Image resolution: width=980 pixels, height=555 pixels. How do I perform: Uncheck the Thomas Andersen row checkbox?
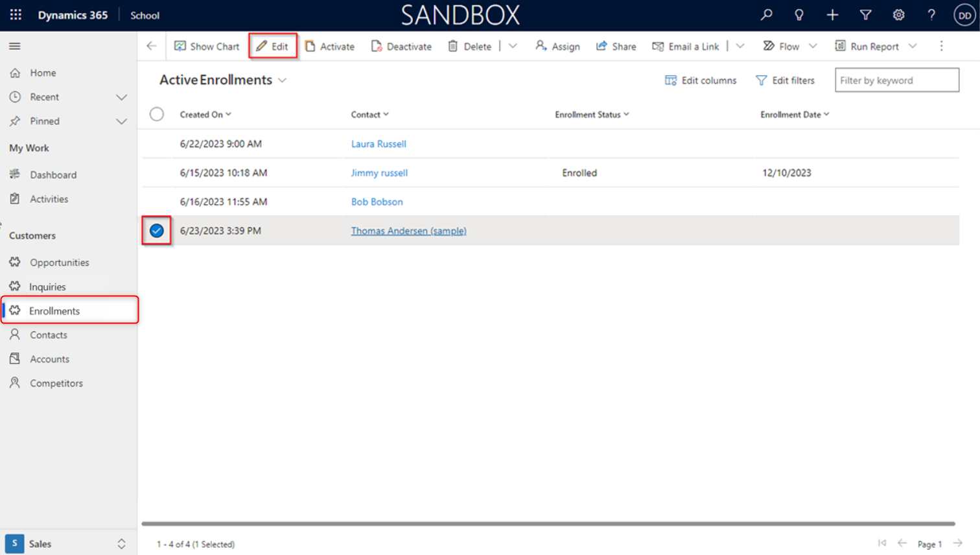tap(157, 231)
